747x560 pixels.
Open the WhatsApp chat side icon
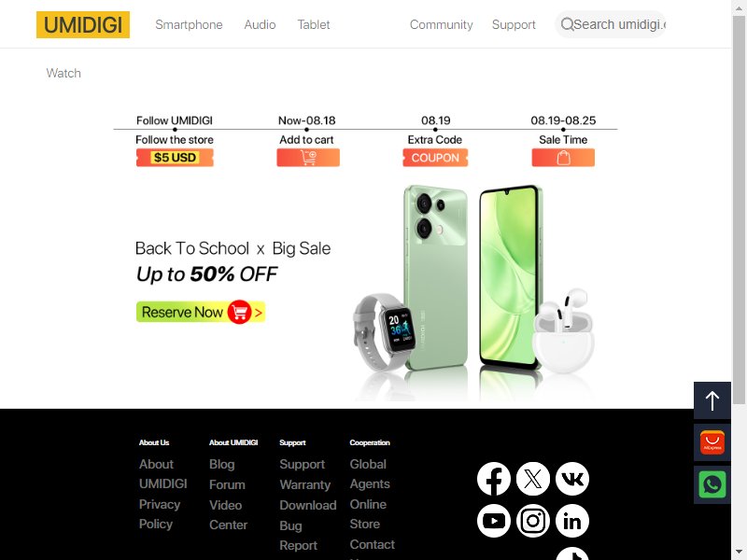tap(712, 484)
